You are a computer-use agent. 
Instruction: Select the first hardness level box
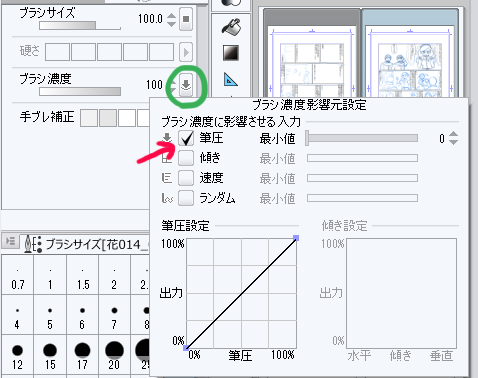[x=57, y=52]
